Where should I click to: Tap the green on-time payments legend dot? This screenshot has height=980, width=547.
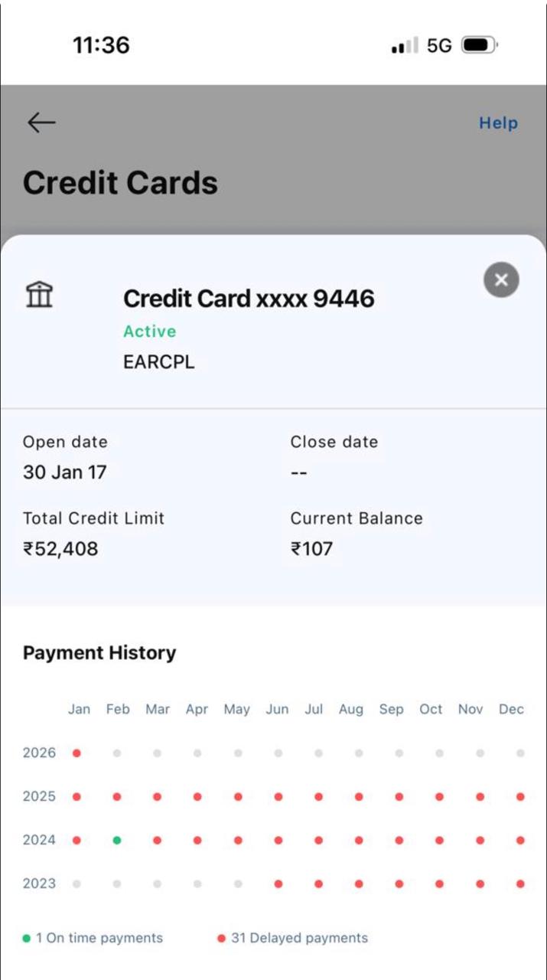27,938
